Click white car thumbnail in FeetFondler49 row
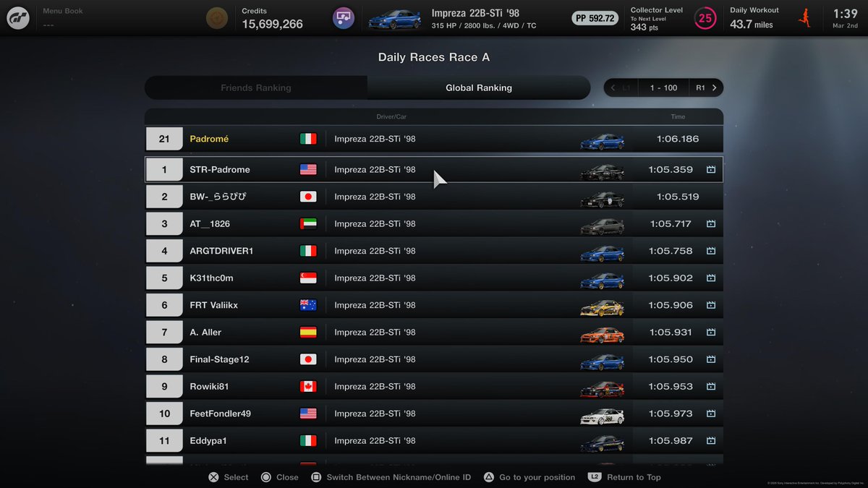The image size is (868, 488). 602,416
